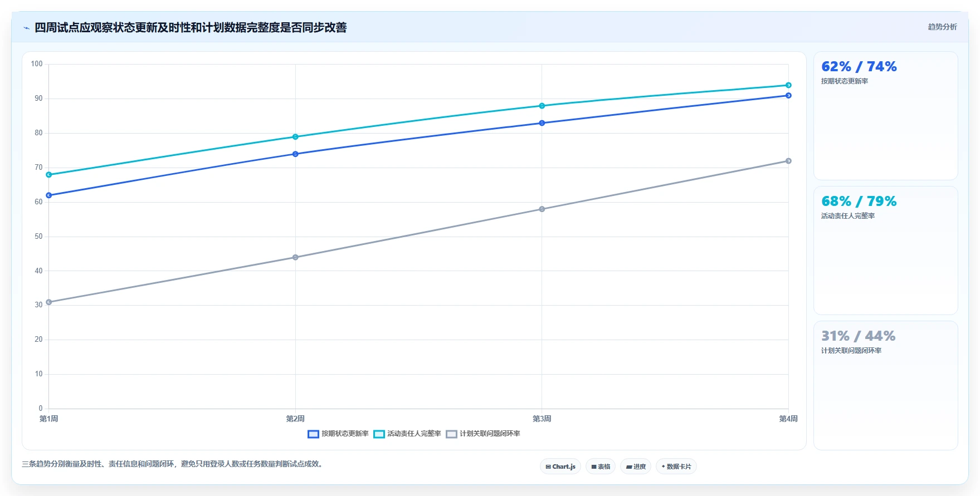The width and height of the screenshot is (980, 496).
Task: Click the footnote beginning 三条趋势分别衡量及时性
Action: click(x=173, y=464)
